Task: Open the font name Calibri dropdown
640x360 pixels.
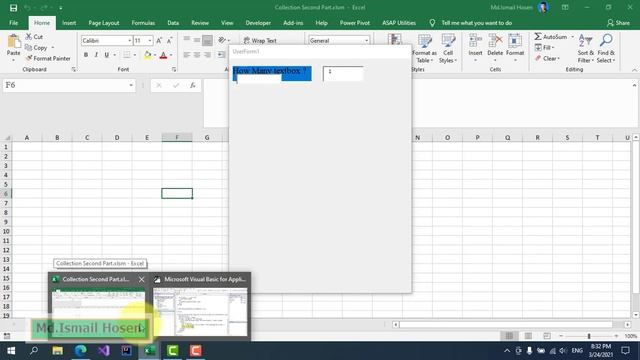Action: tap(129, 40)
